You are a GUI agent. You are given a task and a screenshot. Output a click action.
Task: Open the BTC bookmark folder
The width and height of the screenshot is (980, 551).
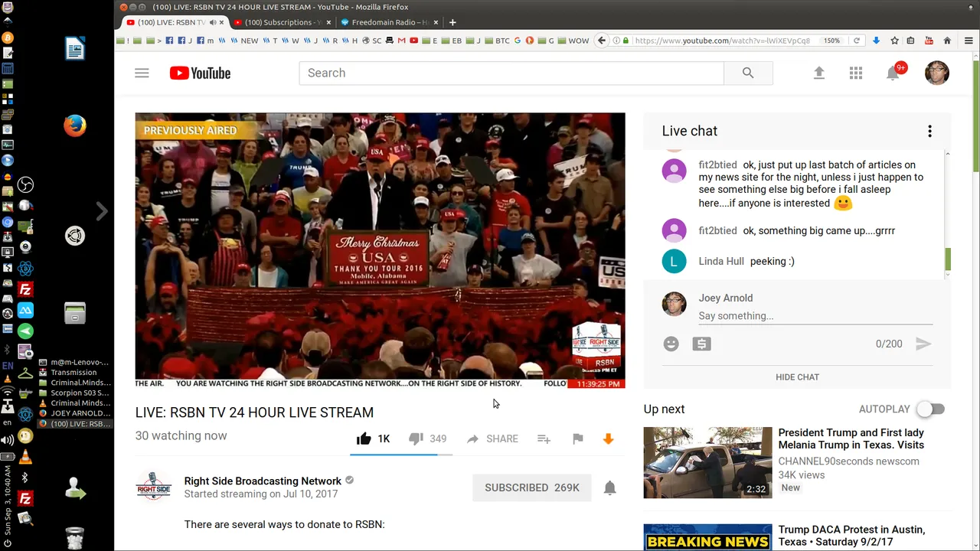[496, 41]
